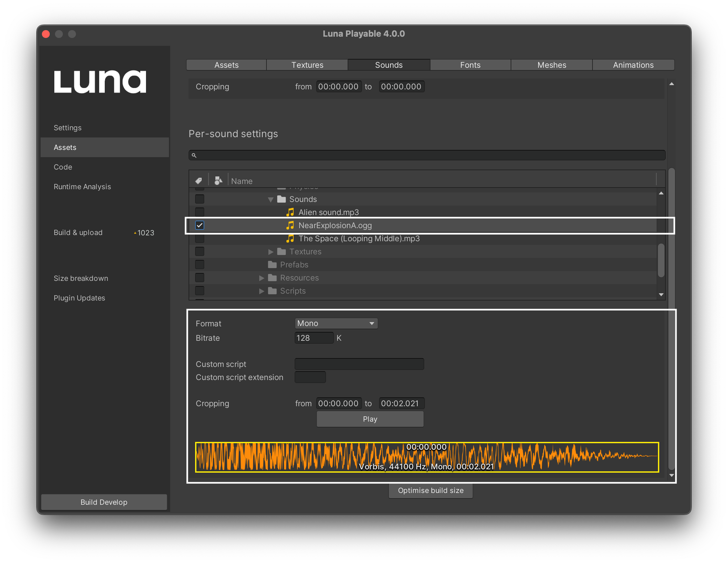Click the main panel scroll down arrow
Image resolution: width=728 pixels, height=563 pixels.
pos(672,476)
